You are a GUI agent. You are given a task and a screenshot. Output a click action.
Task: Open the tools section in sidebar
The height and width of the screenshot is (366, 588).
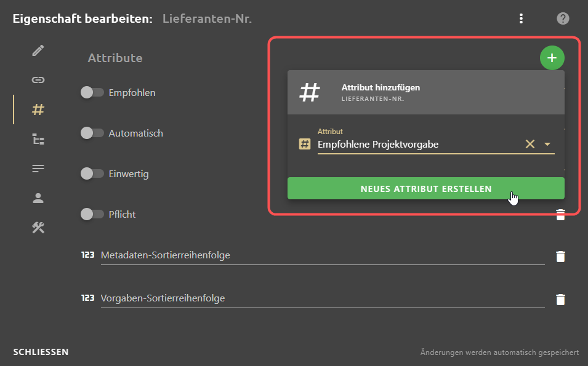click(x=38, y=228)
